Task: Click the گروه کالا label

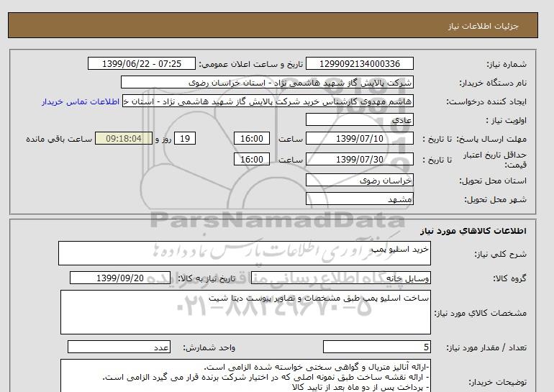Action: tap(509, 278)
